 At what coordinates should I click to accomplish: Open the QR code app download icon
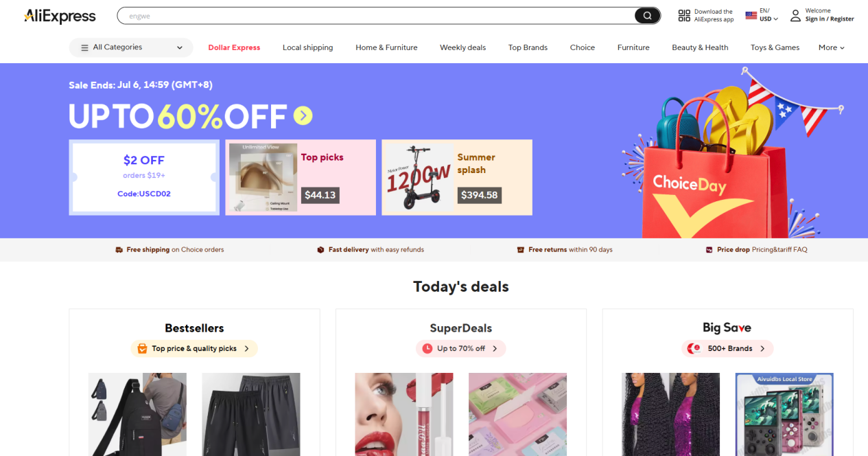(x=684, y=16)
